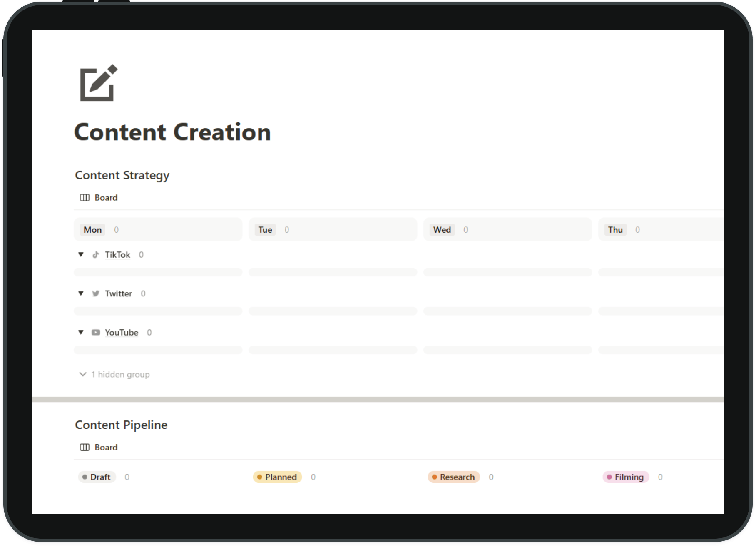Click the empty TikTok row under Mon
The width and height of the screenshot is (756, 547).
[x=158, y=272]
